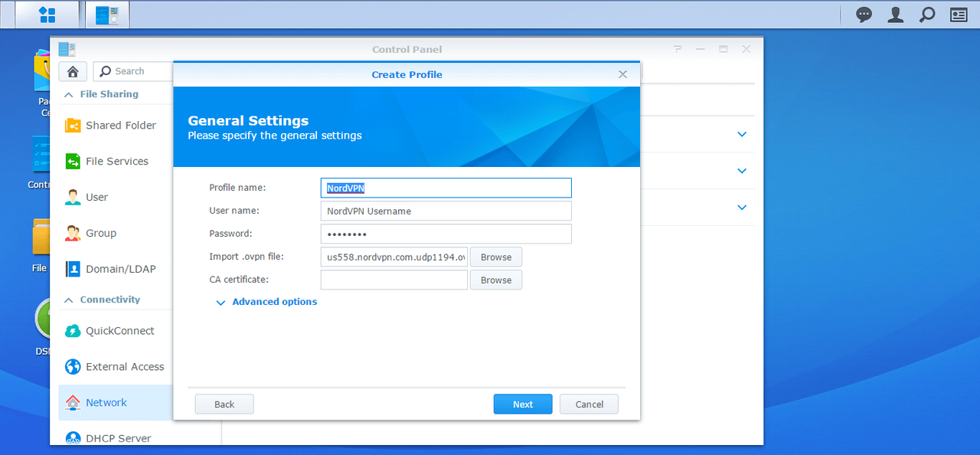Select Domain/LDAP in sidebar
The height and width of the screenshot is (455, 980).
pyautogui.click(x=116, y=269)
